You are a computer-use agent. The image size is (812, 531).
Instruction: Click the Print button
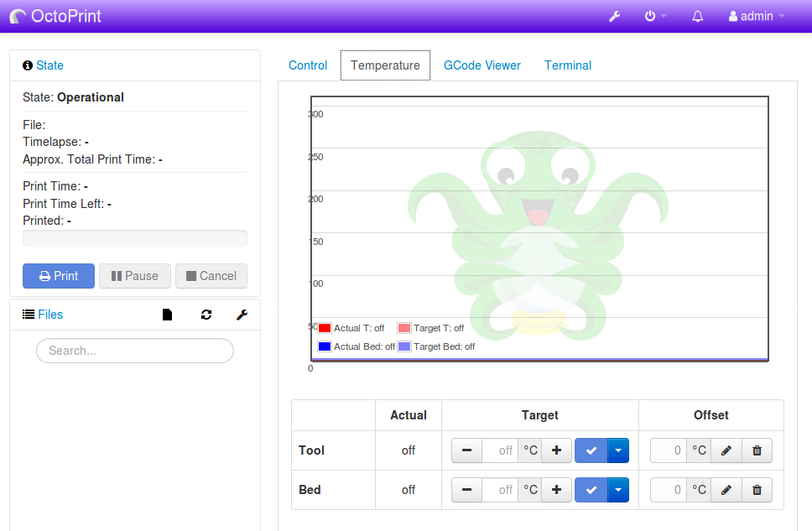(x=59, y=276)
